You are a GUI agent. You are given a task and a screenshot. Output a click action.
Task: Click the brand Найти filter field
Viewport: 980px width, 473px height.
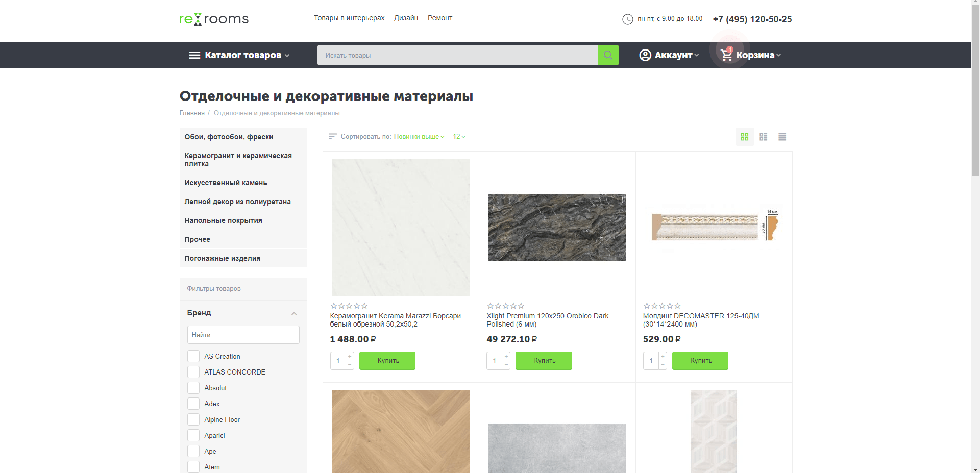[243, 335]
